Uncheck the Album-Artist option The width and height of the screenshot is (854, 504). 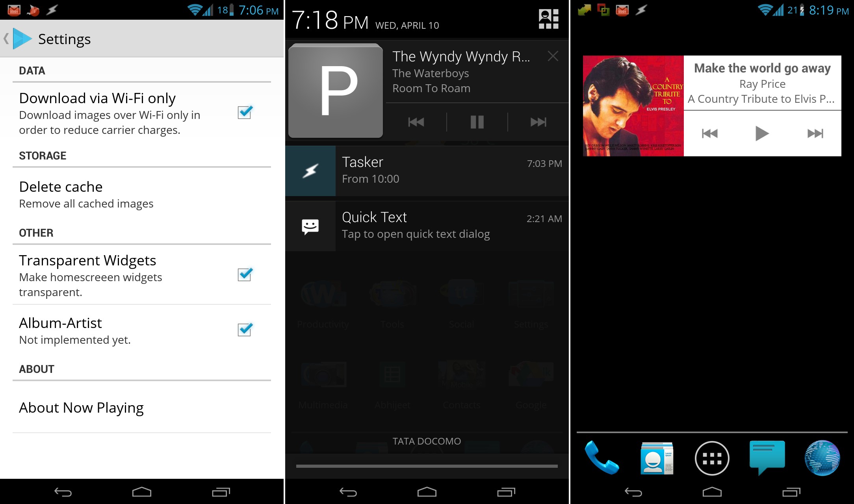[x=244, y=331]
